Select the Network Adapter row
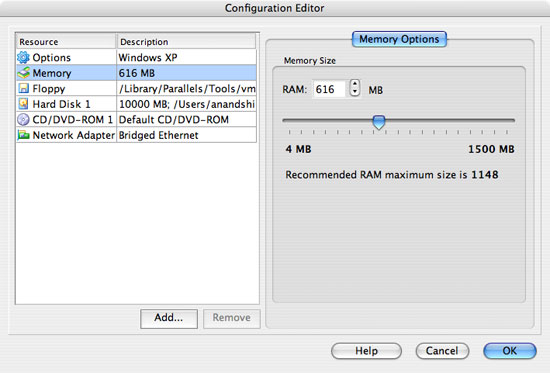The height and width of the screenshot is (373, 550). pos(136,135)
